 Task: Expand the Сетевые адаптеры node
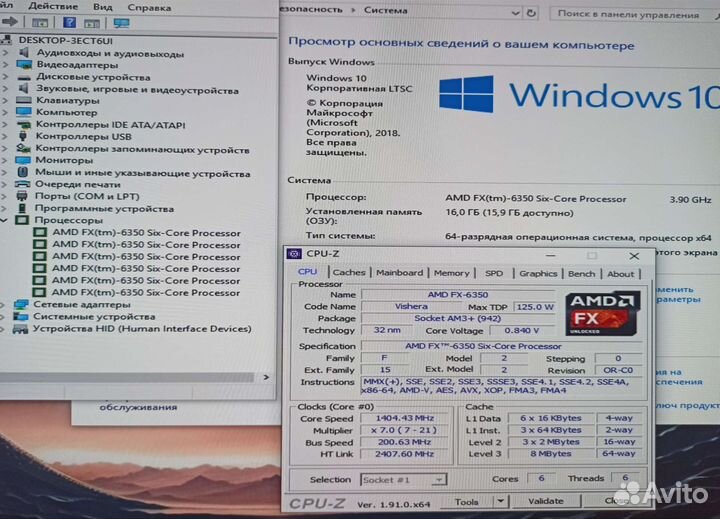(x=4, y=305)
